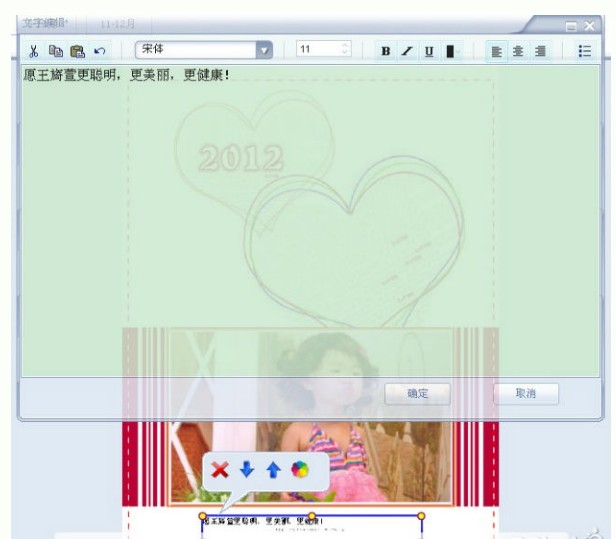Click the Cut scissors icon
Screen dimensions: 616x539
(33, 50)
